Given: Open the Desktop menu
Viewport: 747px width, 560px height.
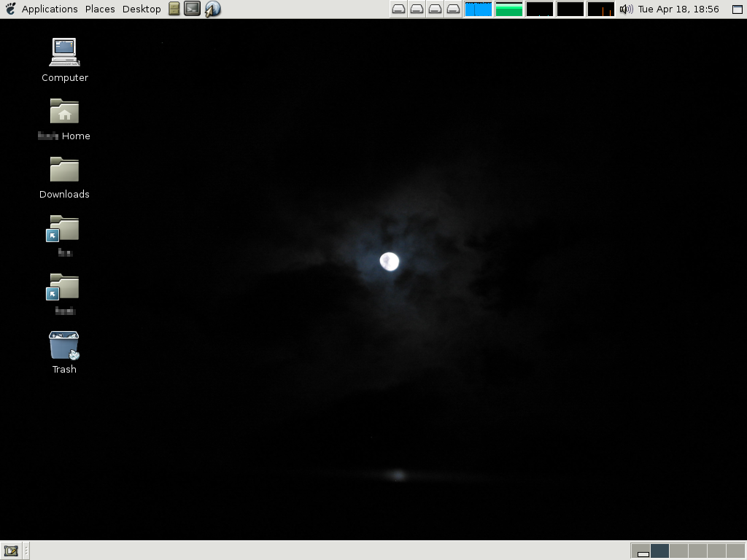Looking at the screenshot, I should (x=142, y=9).
